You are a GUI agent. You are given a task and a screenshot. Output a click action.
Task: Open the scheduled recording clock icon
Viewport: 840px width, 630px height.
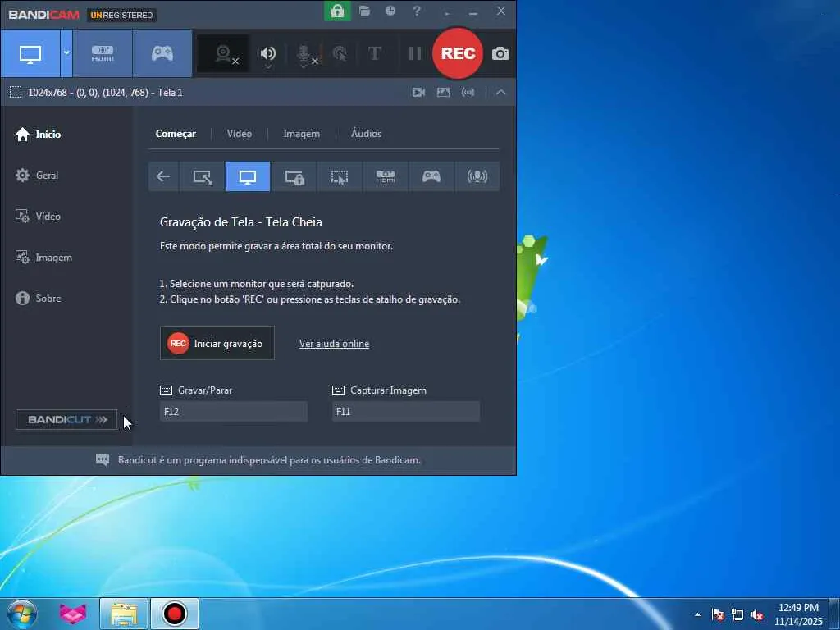point(390,11)
